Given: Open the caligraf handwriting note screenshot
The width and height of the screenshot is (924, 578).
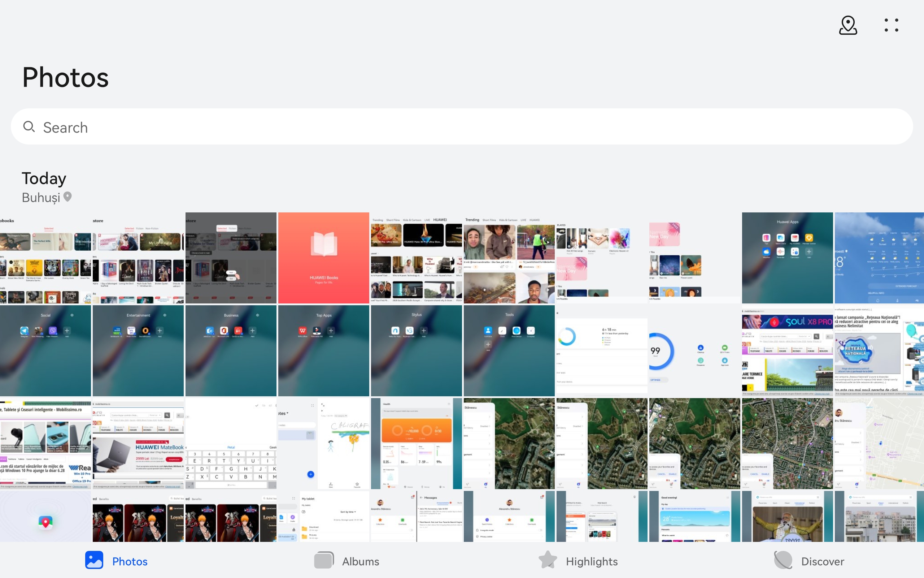Looking at the screenshot, I should (324, 444).
